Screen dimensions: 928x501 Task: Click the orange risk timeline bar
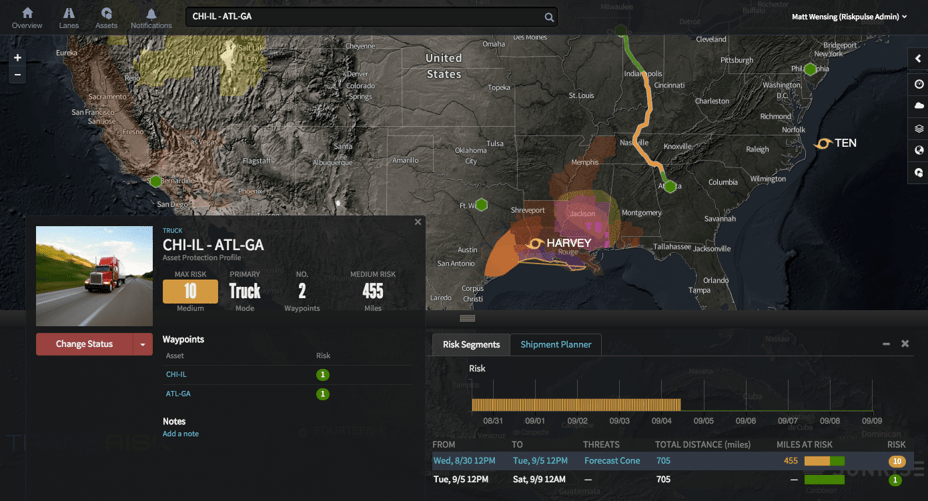point(576,405)
